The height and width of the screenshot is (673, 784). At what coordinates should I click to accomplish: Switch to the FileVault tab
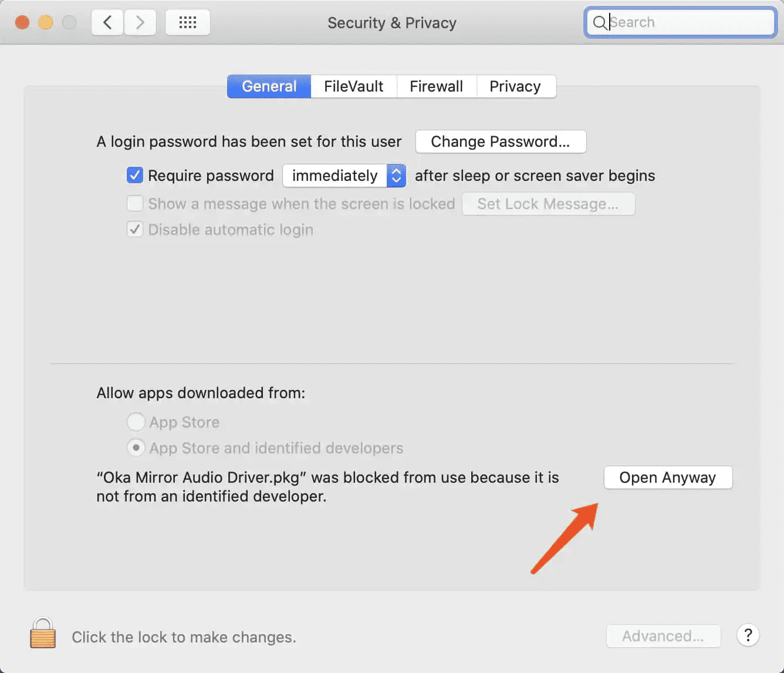(x=353, y=86)
